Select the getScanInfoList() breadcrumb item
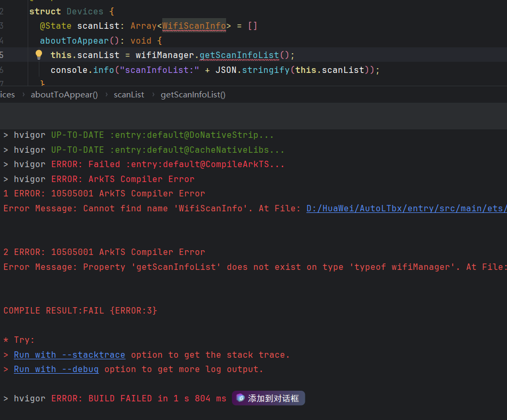 pos(193,94)
